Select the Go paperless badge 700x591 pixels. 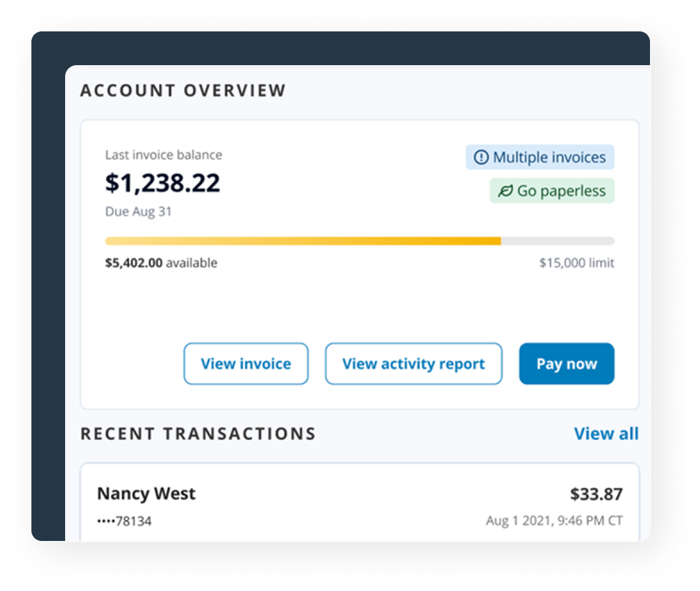(552, 191)
